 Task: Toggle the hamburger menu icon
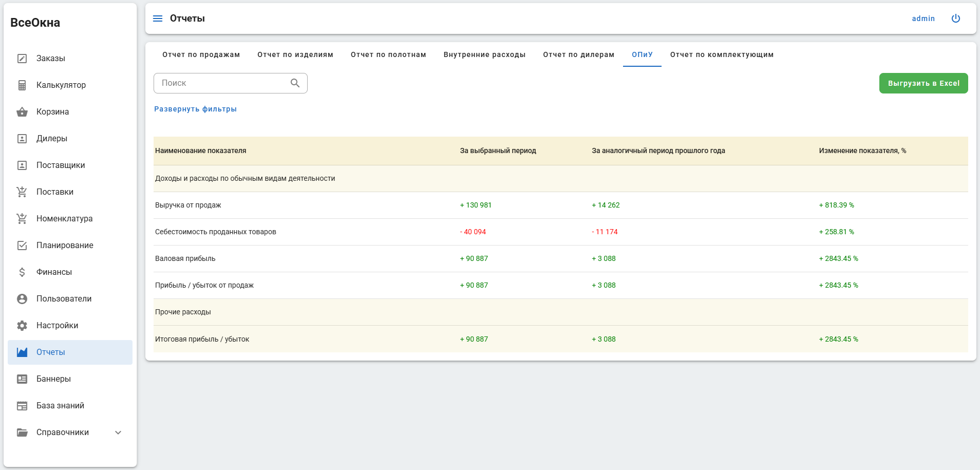(x=158, y=18)
